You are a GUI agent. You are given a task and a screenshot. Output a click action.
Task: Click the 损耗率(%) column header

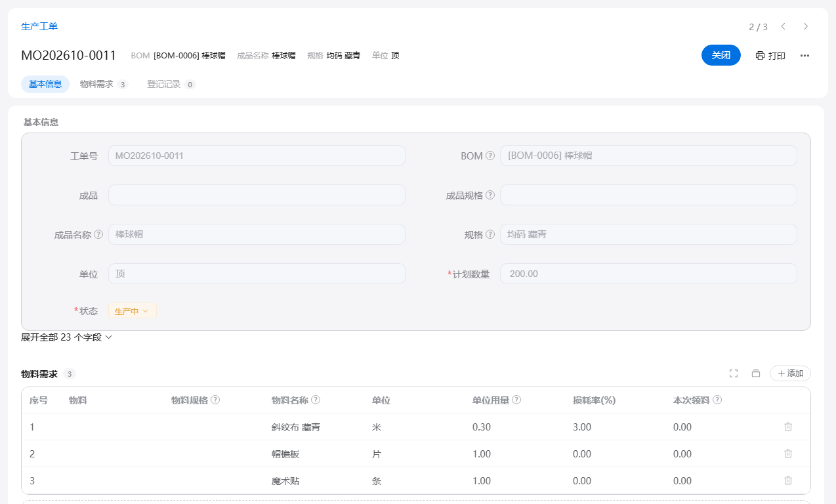tap(594, 400)
